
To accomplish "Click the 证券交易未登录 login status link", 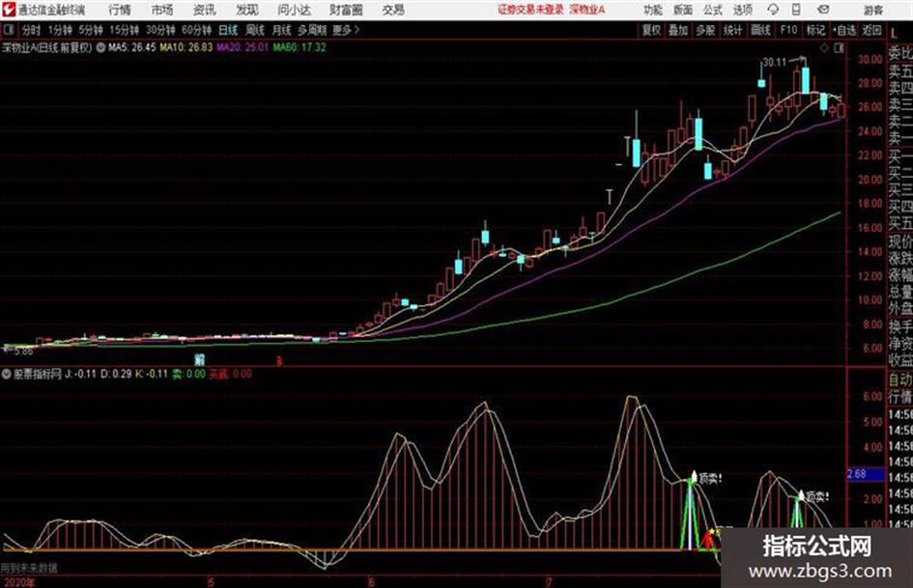I will coord(530,10).
